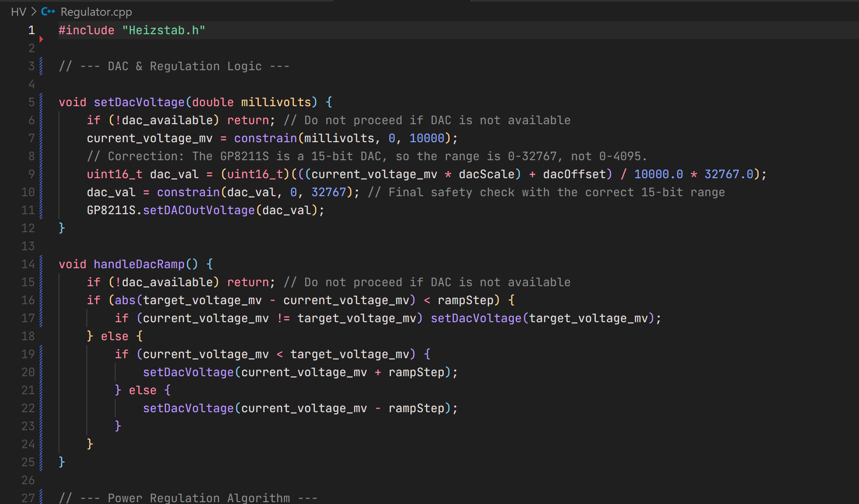Click the C++ file icon in the breadcrumb
This screenshot has width=859, height=504.
coord(48,12)
